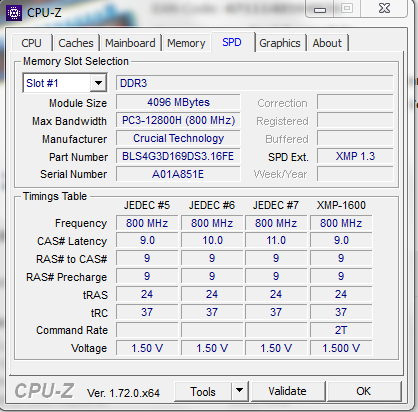This screenshot has width=418, height=412.
Task: Click the 4096 MBytes module size value
Action: coord(178,102)
